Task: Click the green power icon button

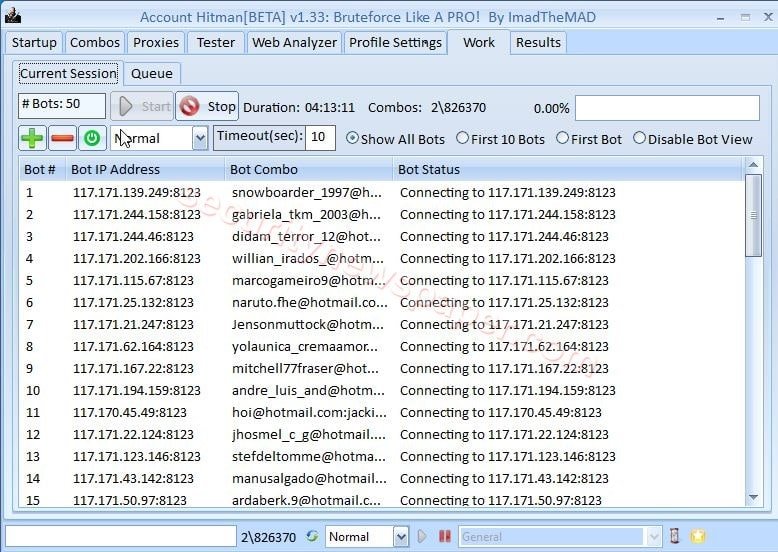Action: click(92, 138)
